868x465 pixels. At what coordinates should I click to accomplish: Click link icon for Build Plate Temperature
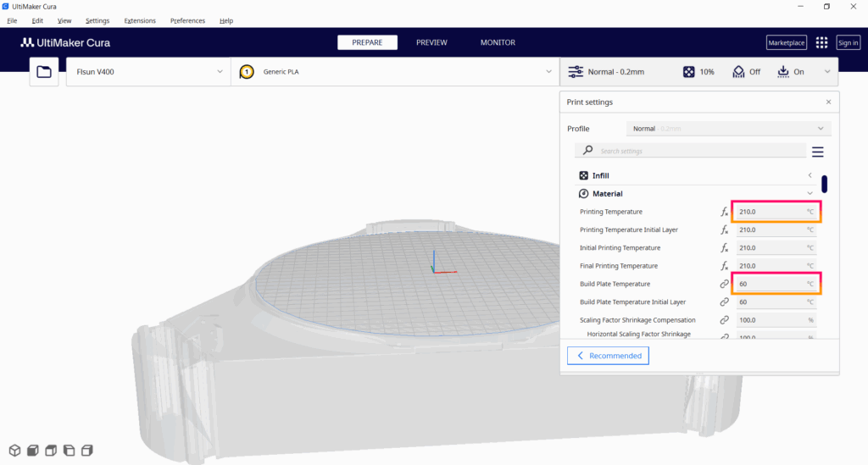724,285
